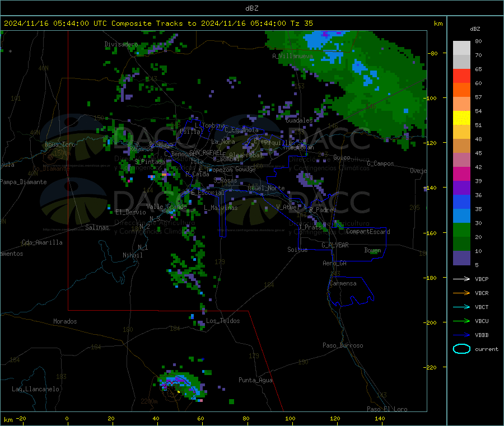This screenshot has height=426, width=504.
Task: Click the SAN_RAFAEL city label
Action: 206,152
